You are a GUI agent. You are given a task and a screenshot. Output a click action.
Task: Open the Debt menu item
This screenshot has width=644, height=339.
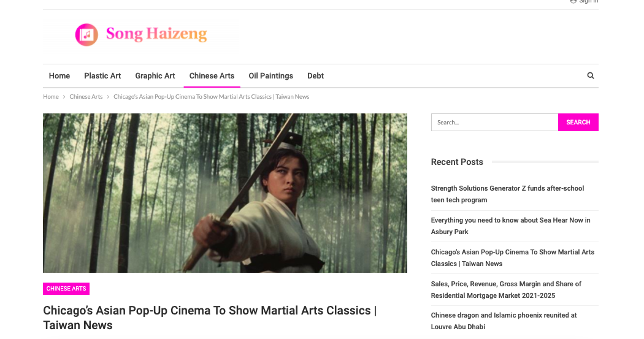pos(315,76)
